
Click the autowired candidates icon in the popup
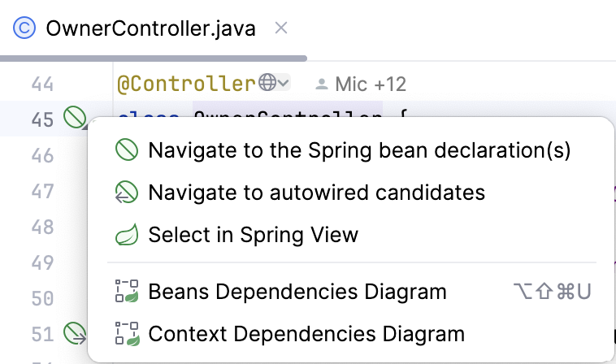128,193
